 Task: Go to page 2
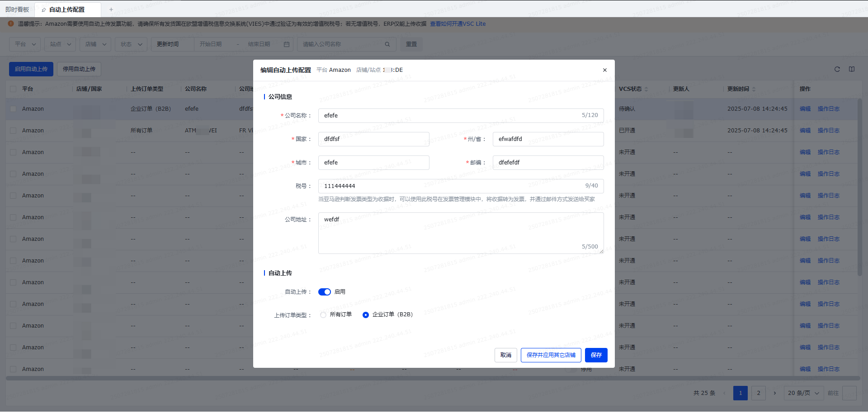759,393
